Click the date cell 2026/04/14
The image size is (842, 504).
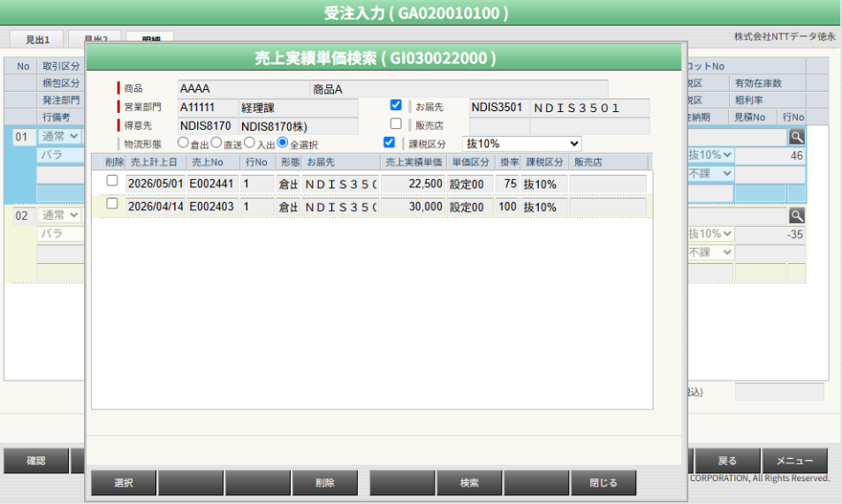click(x=156, y=207)
